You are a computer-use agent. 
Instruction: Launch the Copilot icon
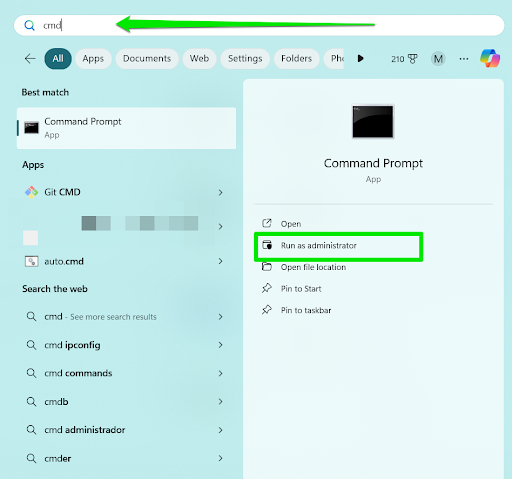pos(490,58)
